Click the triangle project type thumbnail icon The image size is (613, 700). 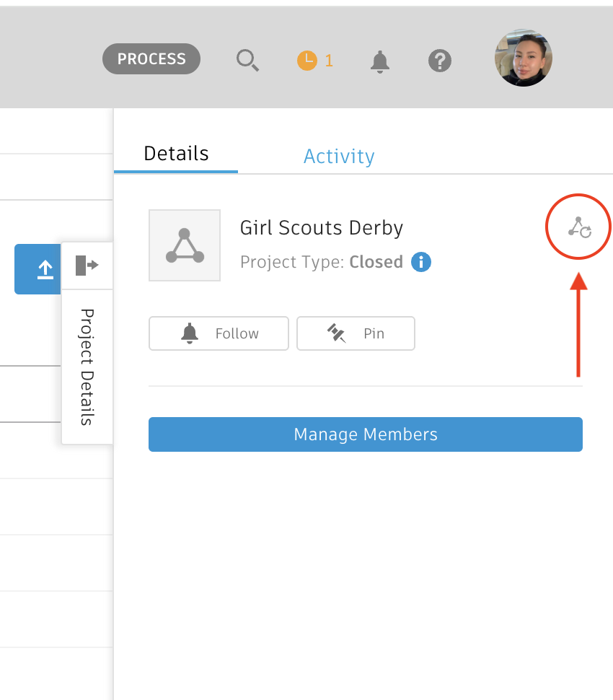point(184,245)
